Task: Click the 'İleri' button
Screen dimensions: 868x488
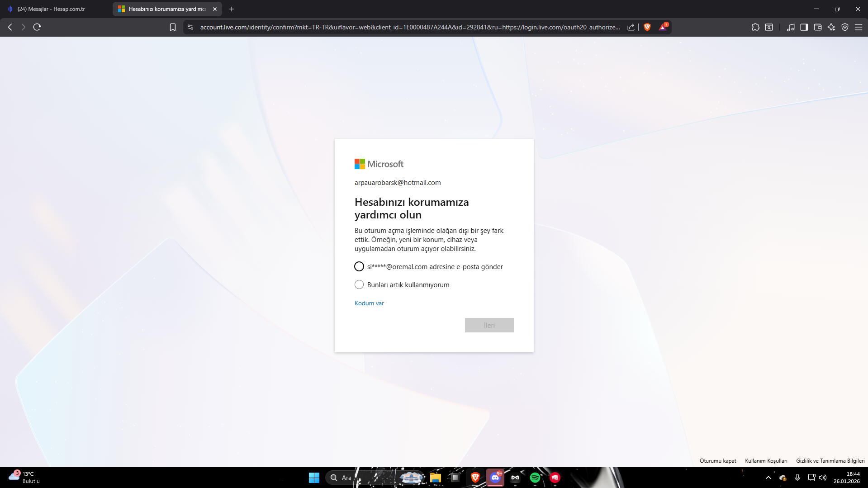Action: pyautogui.click(x=489, y=325)
